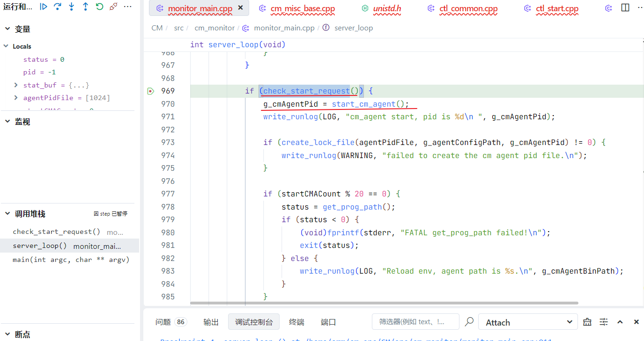The height and width of the screenshot is (341, 644).
Task: Click the server_loop symbol in the breadcrumb
Action: pyautogui.click(x=354, y=28)
